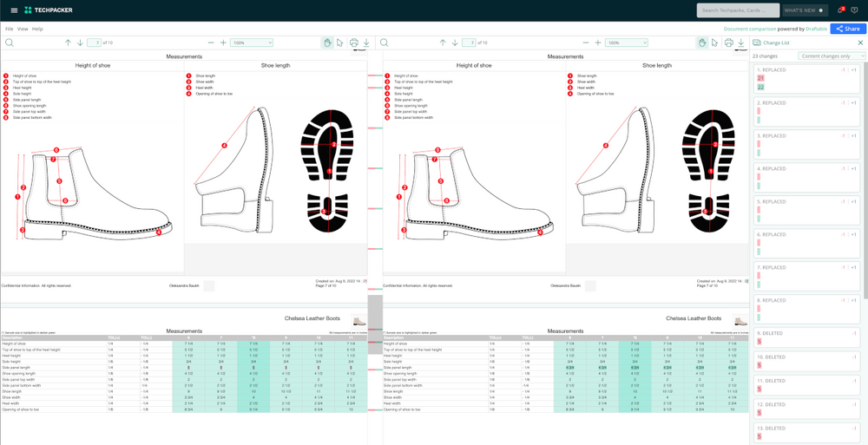Open the View menu
The height and width of the screenshot is (445, 868).
(23, 29)
